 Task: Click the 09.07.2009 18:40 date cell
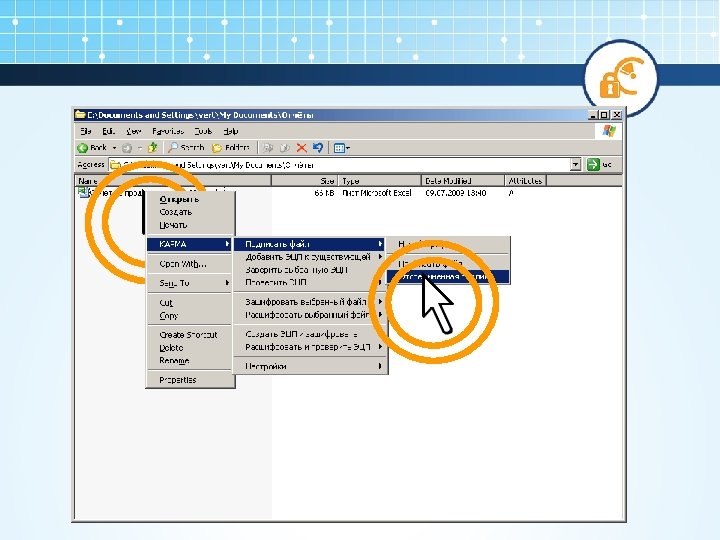pos(456,193)
